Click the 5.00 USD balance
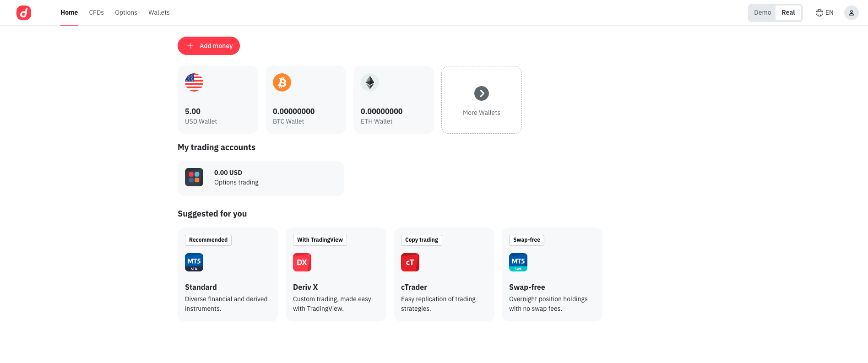Image resolution: width=868 pixels, height=363 pixels. [x=193, y=111]
